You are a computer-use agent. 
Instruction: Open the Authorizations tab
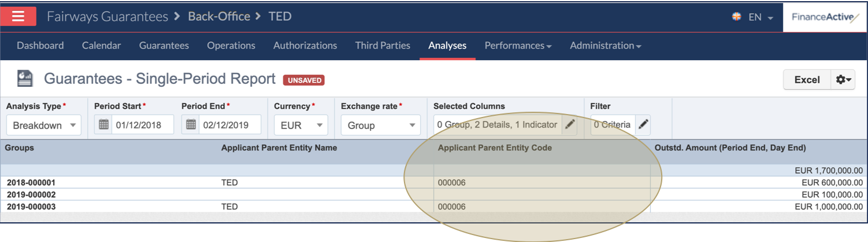[x=305, y=45]
